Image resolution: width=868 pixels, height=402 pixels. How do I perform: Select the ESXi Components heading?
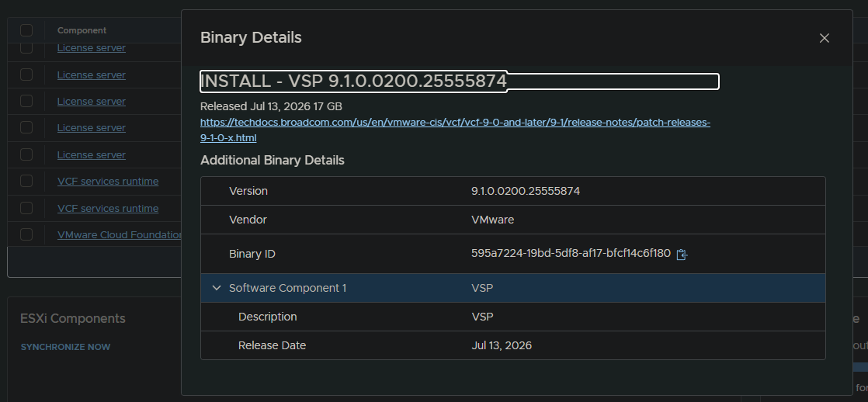(x=72, y=318)
